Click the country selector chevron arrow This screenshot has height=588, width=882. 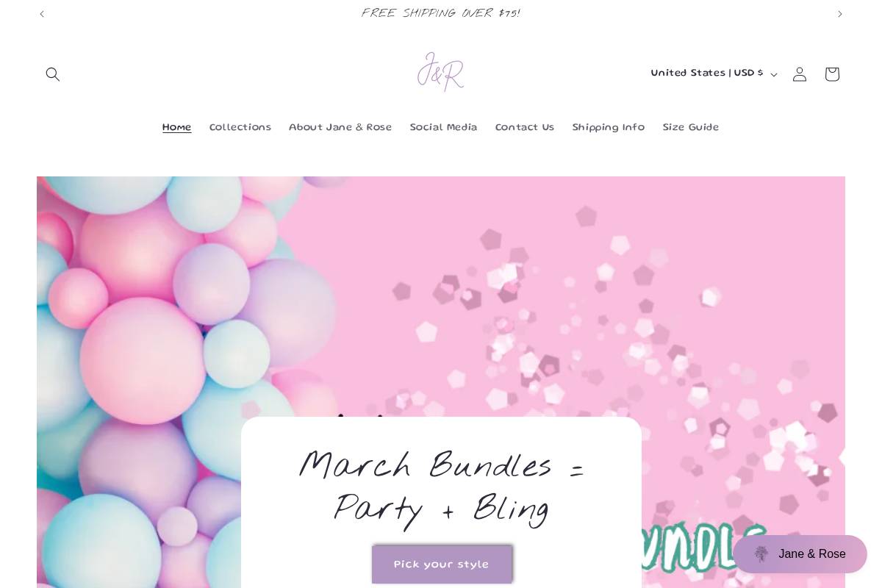point(774,75)
